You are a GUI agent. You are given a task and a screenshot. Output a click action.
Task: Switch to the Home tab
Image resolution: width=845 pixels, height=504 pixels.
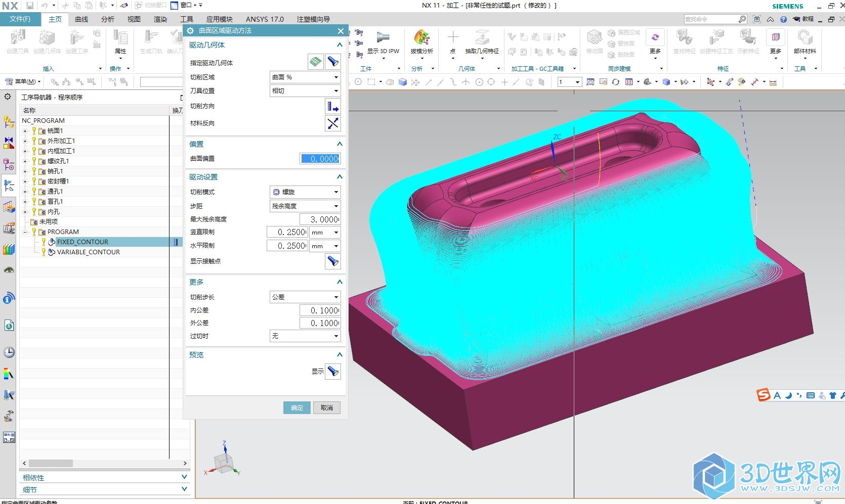[x=55, y=19]
